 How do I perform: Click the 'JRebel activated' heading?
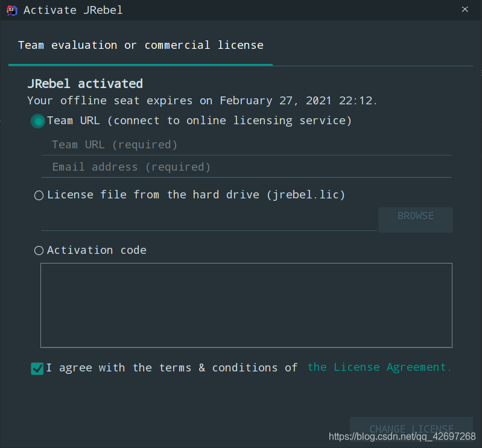pos(85,84)
